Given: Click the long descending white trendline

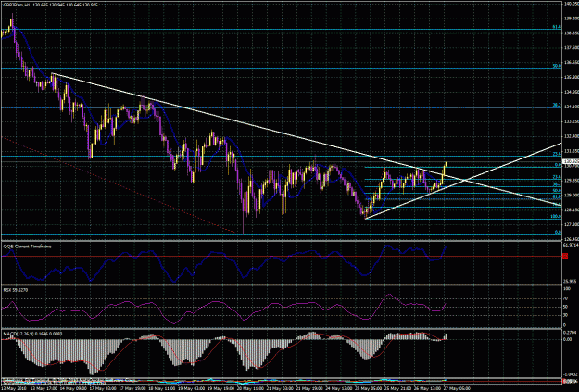Looking at the screenshot, I should click(x=307, y=139).
